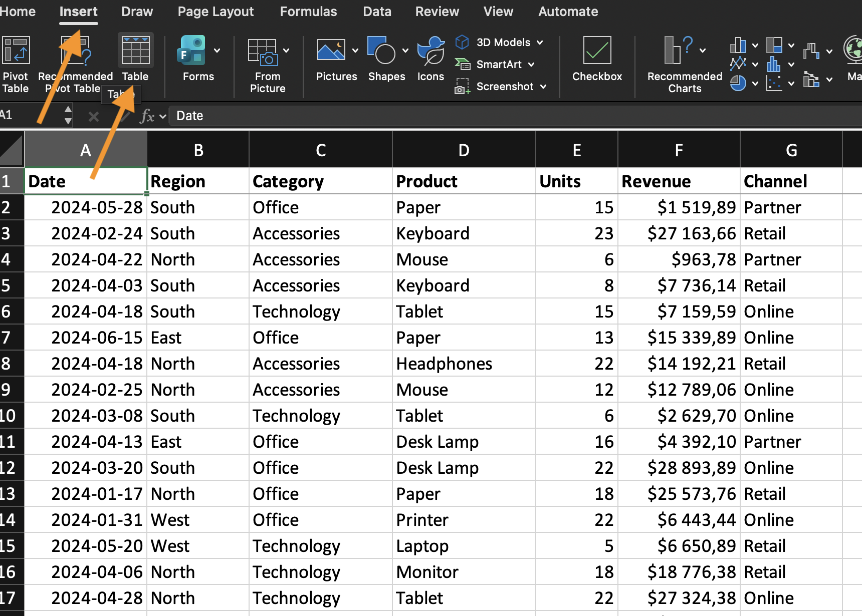Open the 3D Models dropdown
This screenshot has height=616, width=862.
pyautogui.click(x=540, y=43)
